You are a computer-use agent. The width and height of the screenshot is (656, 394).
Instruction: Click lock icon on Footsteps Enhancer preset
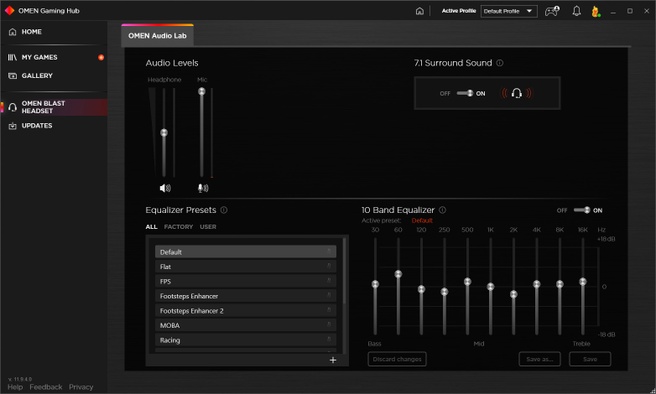click(329, 295)
